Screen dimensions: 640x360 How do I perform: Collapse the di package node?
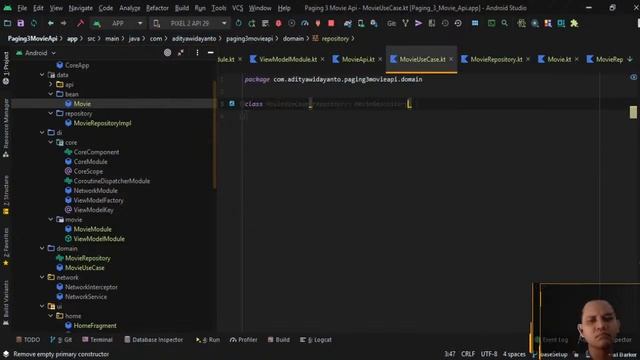click(x=42, y=133)
